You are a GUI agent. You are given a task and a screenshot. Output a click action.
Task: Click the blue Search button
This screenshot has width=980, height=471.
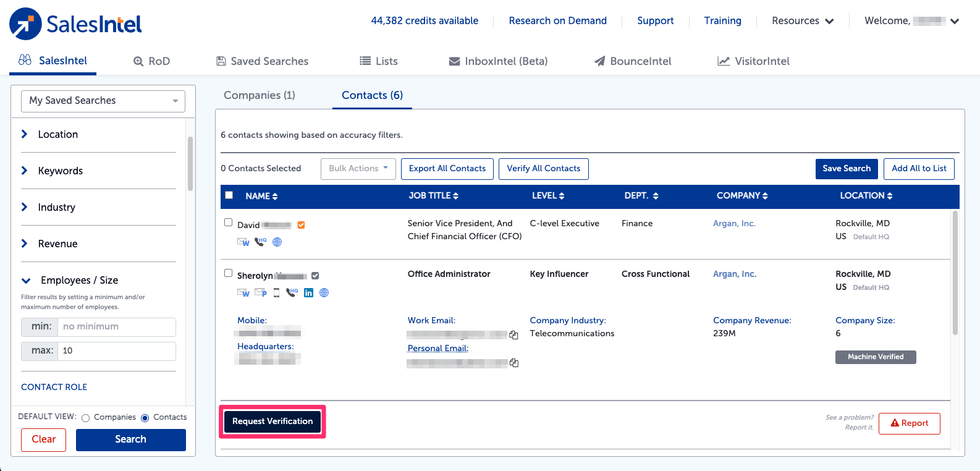131,439
